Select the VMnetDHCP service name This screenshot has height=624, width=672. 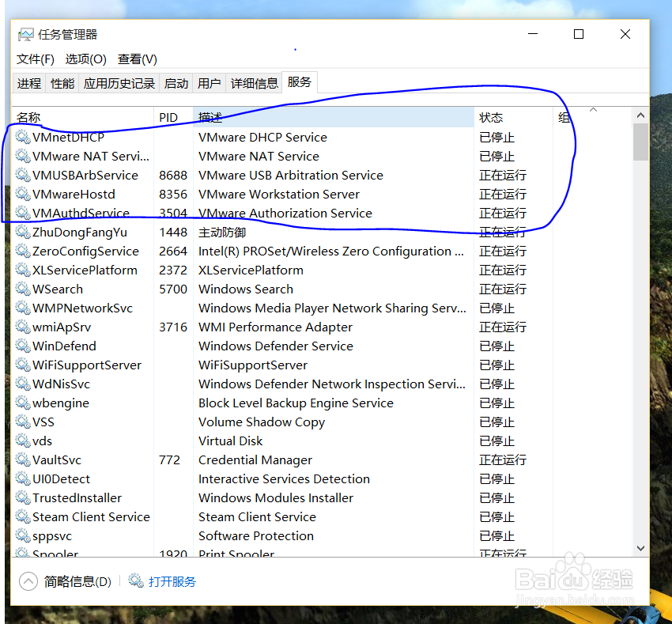click(69, 138)
